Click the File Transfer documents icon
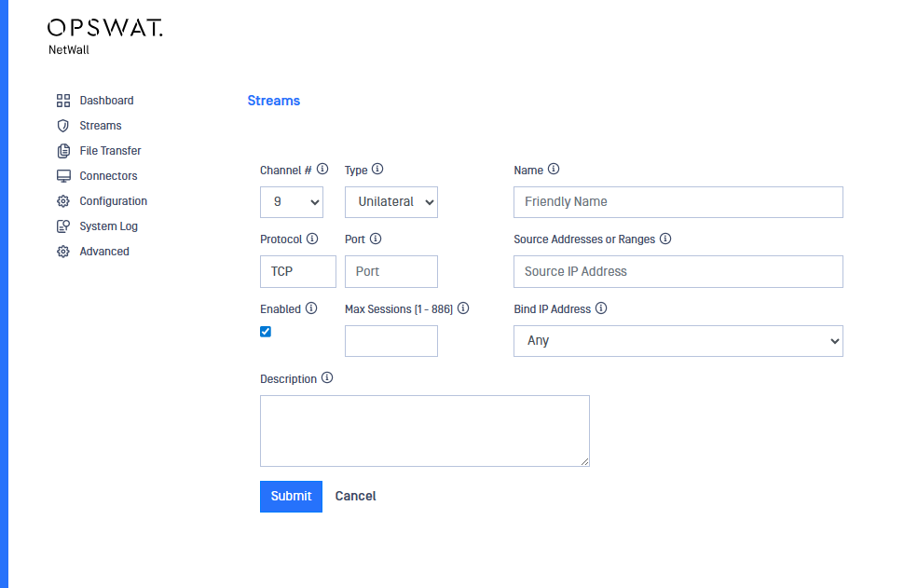Viewport: 904px width, 588px height. (63, 151)
